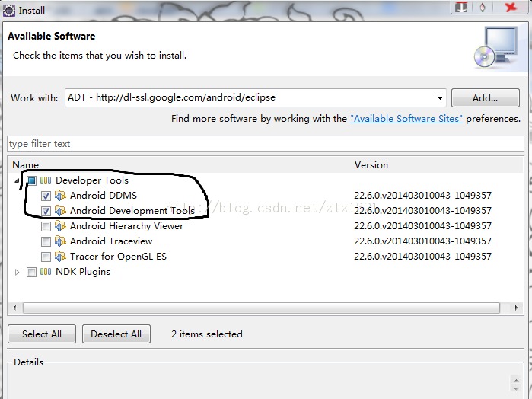Screen dimensions: 532x399
Task: Click the Developer Tools category icon
Action: click(46, 180)
